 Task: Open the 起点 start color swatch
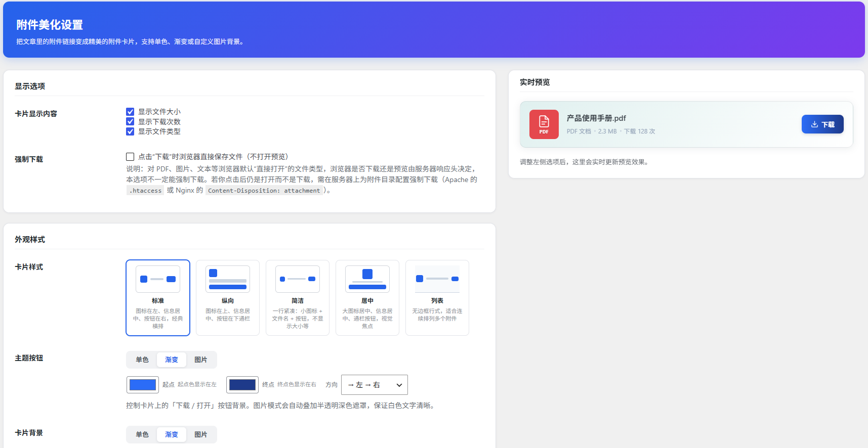[x=143, y=385]
